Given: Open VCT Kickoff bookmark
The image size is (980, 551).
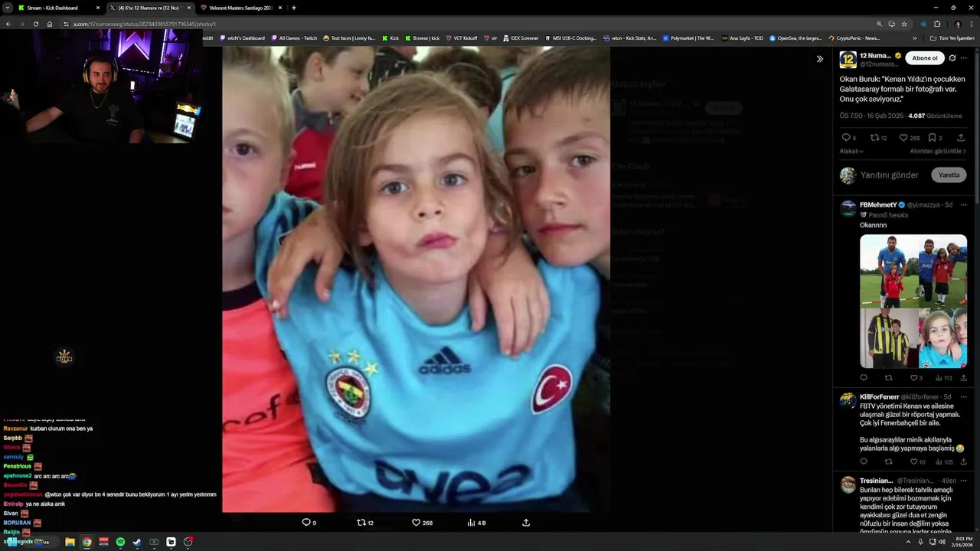Looking at the screenshot, I should [x=461, y=37].
